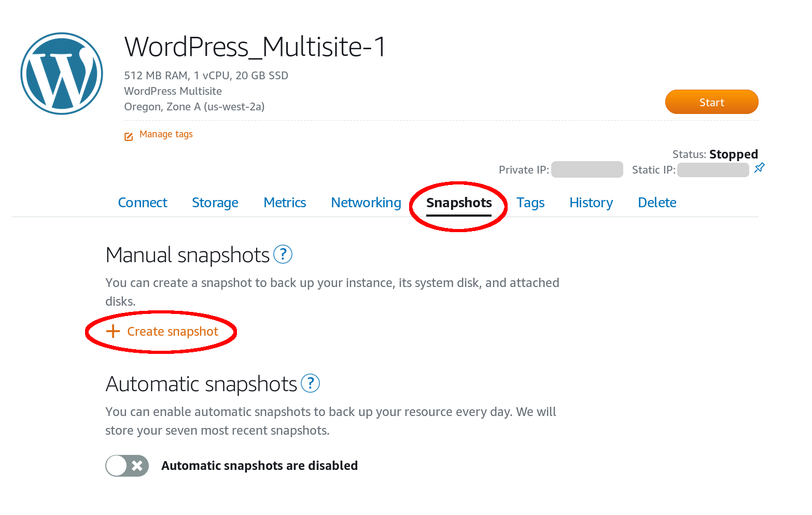Open the Delete tab
The image size is (812, 515).
(657, 203)
